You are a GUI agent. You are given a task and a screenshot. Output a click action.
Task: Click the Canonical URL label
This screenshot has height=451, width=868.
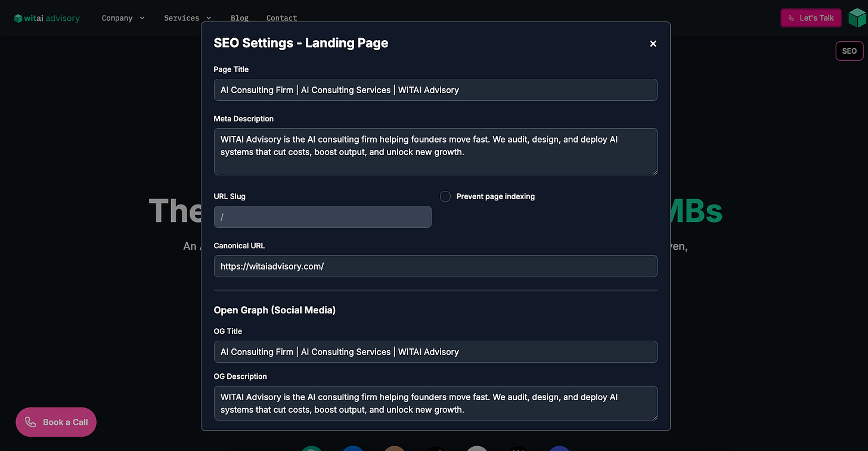click(240, 246)
